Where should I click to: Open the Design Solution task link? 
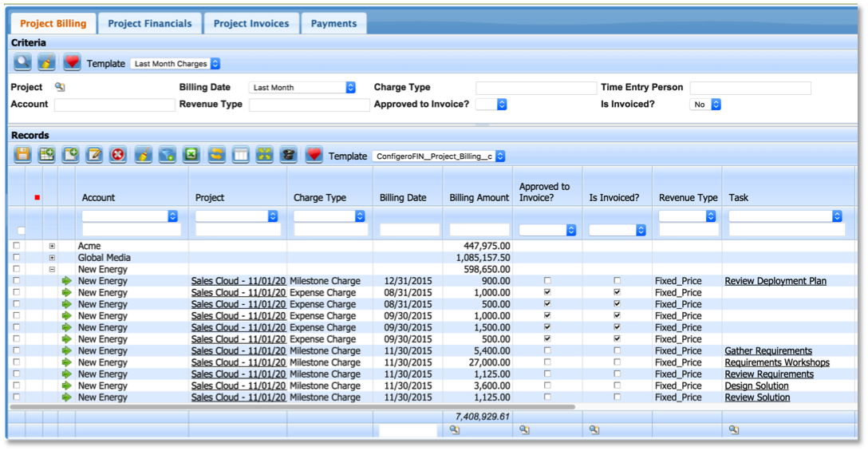point(757,386)
